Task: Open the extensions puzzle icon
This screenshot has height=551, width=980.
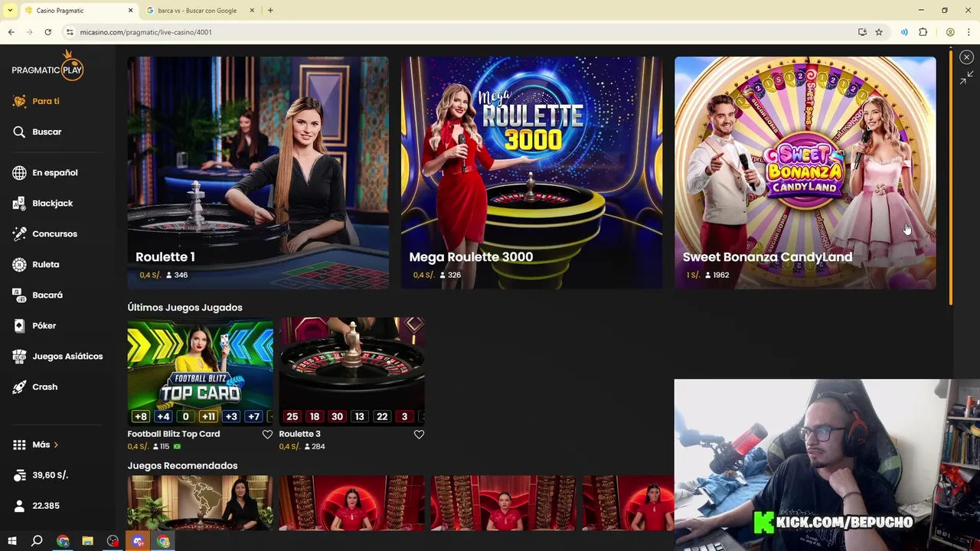Action: (x=923, y=32)
